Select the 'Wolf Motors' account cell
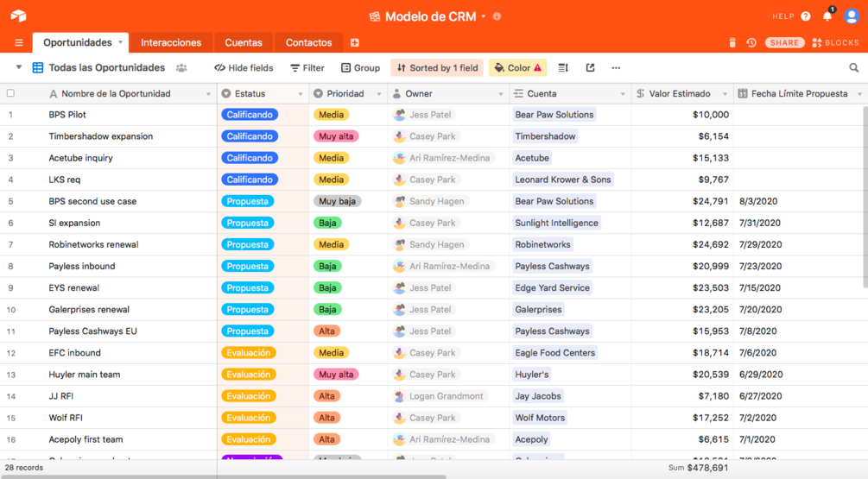Image resolution: width=868 pixels, height=479 pixels. point(570,418)
